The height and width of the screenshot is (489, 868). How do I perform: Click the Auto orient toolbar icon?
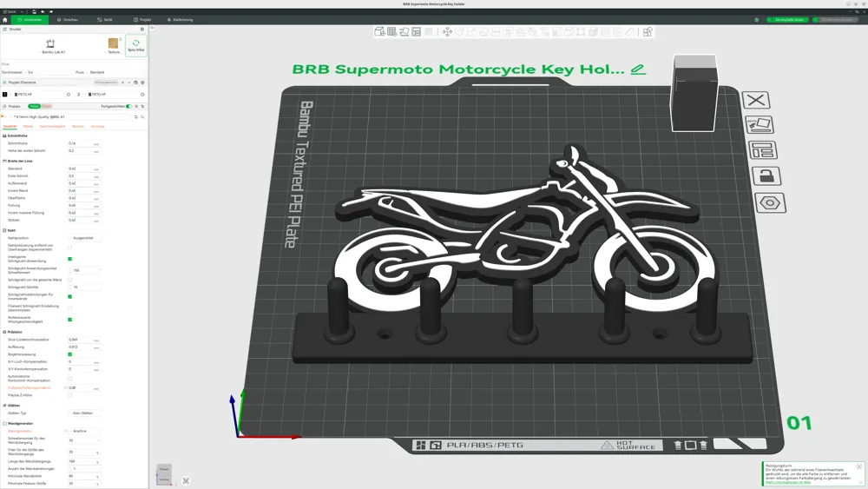[x=404, y=32]
